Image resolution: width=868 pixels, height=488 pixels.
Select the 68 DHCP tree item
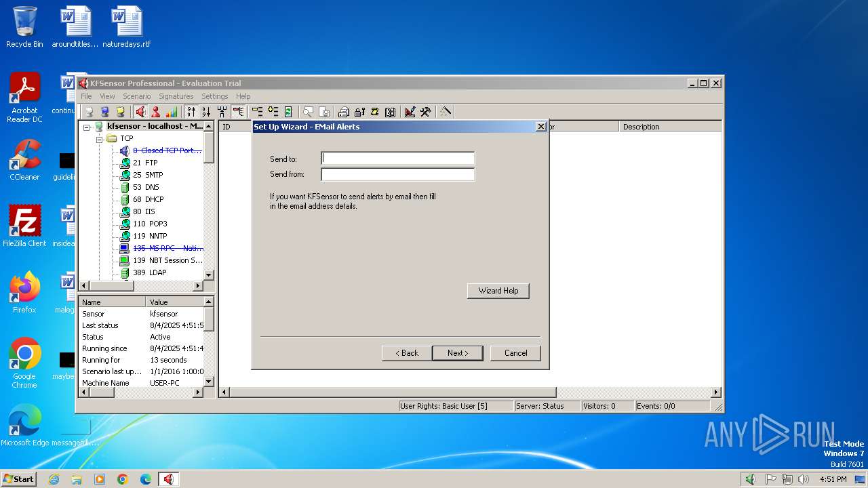pos(148,199)
